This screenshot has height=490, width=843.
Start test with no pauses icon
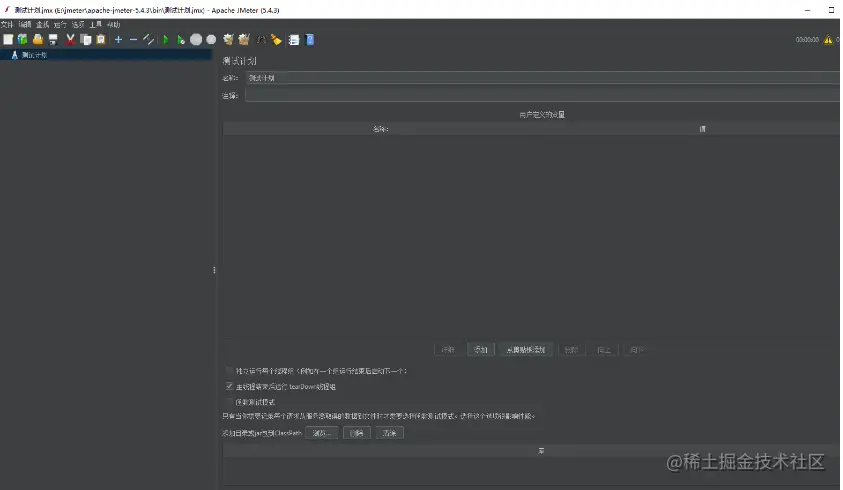click(x=181, y=39)
